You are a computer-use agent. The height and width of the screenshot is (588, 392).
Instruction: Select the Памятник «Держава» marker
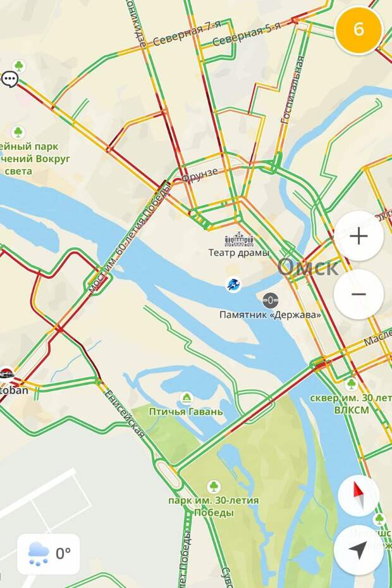pos(270,300)
